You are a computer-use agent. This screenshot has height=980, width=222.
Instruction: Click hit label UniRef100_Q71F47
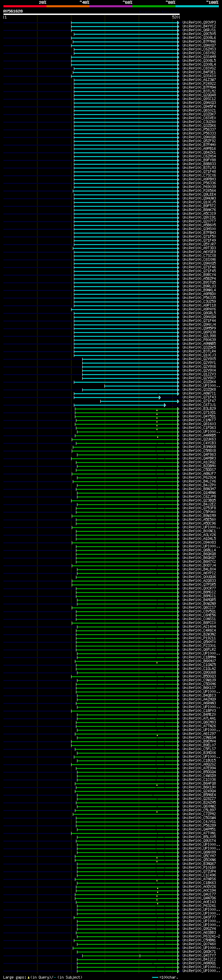(199, 401)
